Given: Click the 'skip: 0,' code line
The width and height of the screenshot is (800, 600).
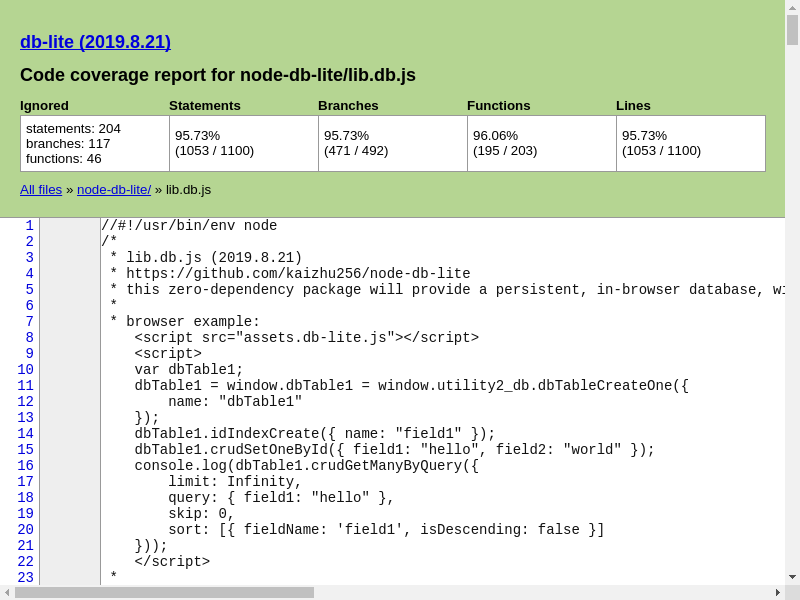Looking at the screenshot, I should 201,513.
